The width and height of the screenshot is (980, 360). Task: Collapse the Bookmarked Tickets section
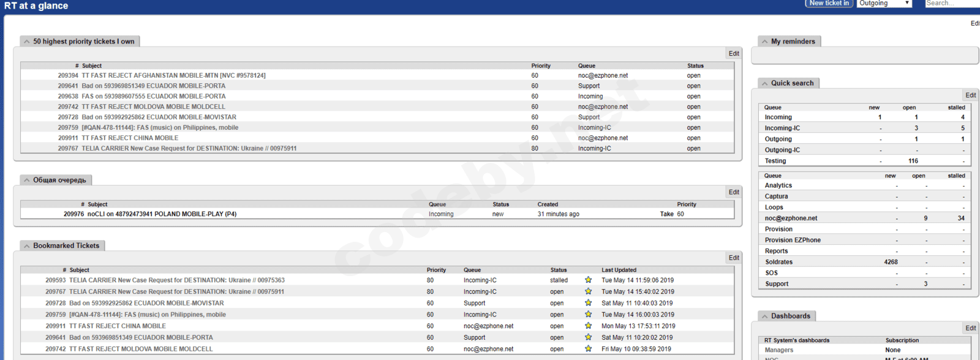tap(27, 246)
